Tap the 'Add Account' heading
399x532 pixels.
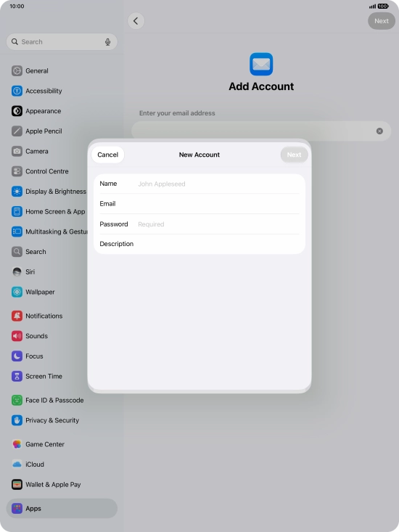coord(261,86)
